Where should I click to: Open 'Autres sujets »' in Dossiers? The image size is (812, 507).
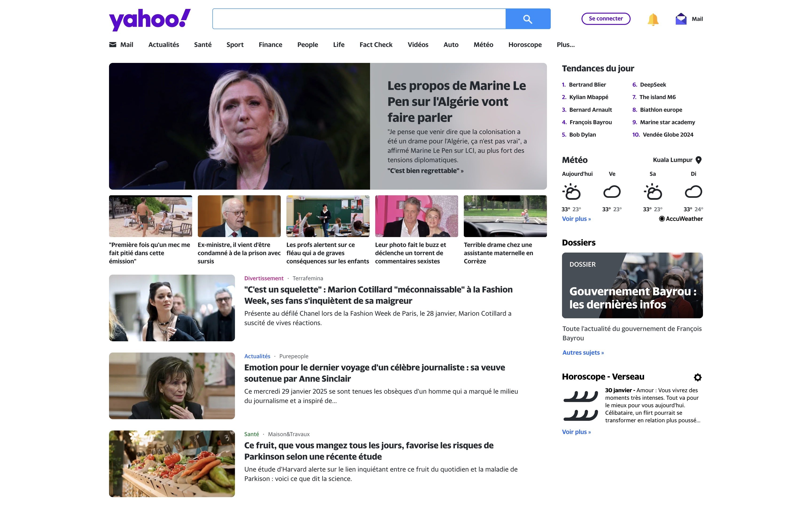point(583,352)
